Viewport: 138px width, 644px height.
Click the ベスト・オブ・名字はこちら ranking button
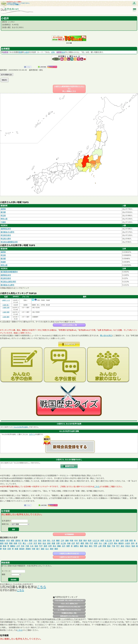pos(69,604)
